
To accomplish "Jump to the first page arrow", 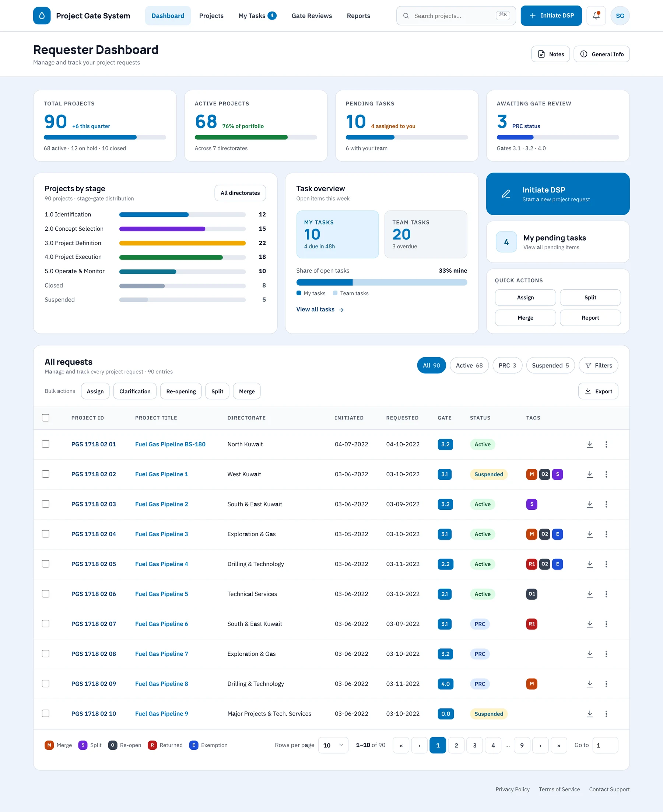I will point(401,745).
